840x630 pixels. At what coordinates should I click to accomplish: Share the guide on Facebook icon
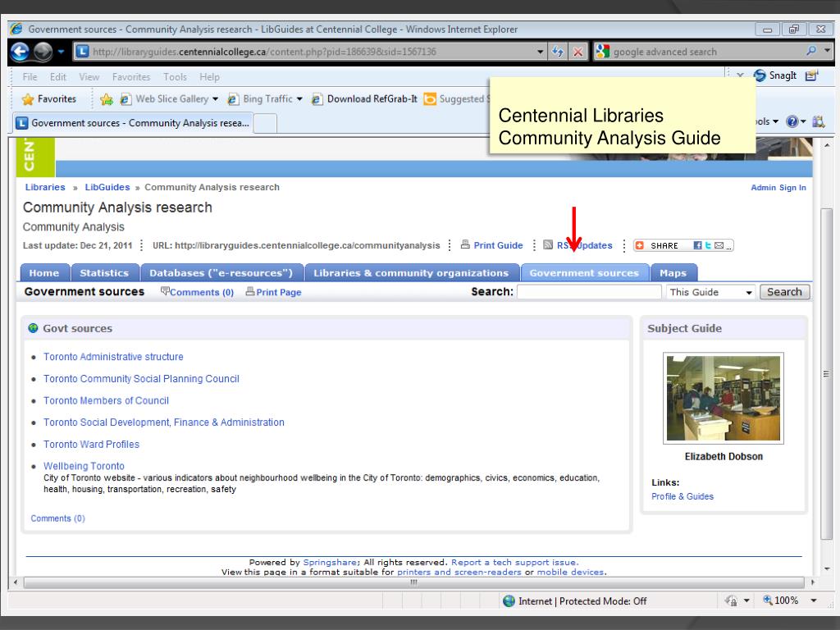point(697,245)
